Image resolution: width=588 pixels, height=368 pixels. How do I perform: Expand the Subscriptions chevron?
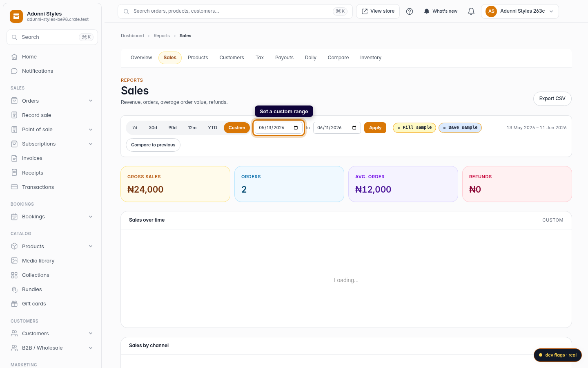tap(91, 144)
